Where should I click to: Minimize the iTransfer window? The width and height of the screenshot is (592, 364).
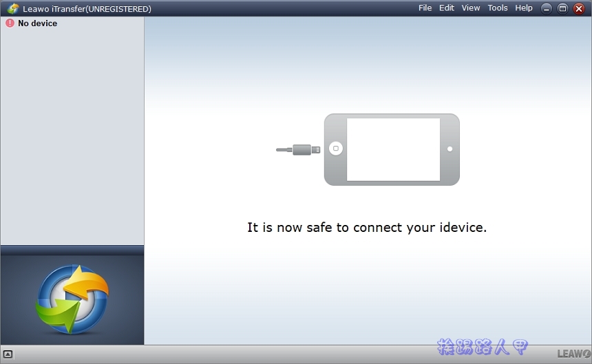coord(547,9)
